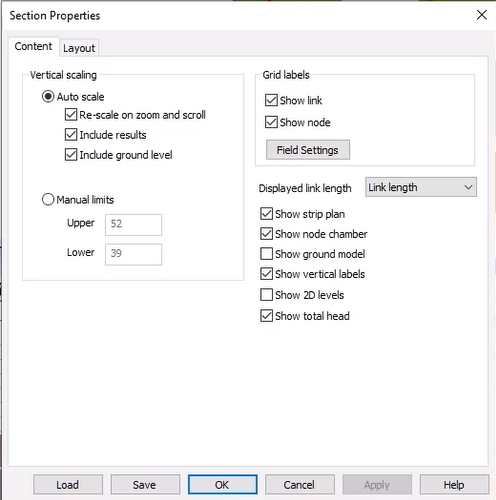
Task: Click the Save button
Action: point(145,484)
